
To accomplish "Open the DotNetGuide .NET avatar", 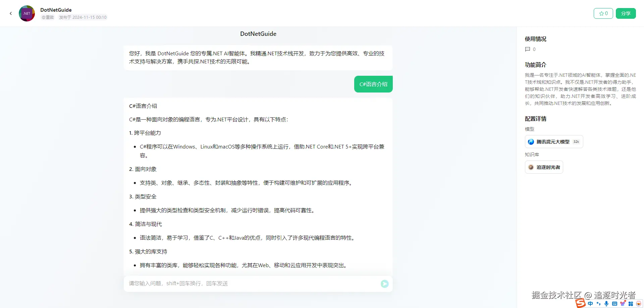I will coord(27,13).
